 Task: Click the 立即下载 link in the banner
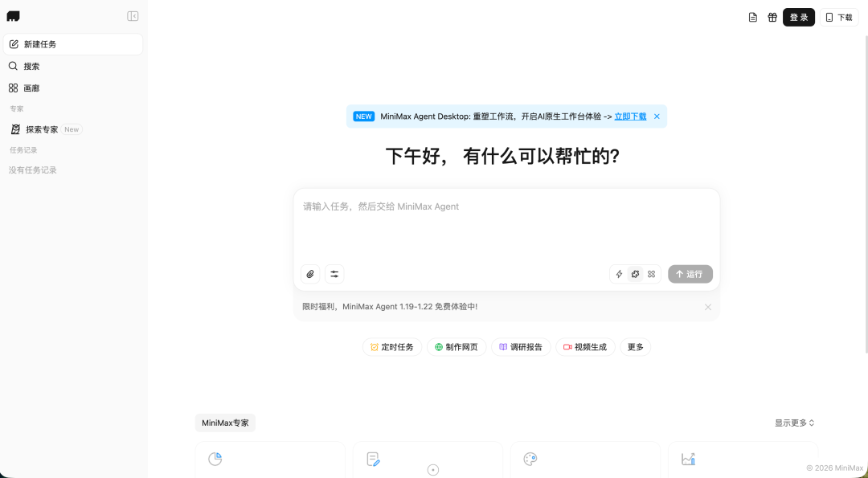point(630,116)
